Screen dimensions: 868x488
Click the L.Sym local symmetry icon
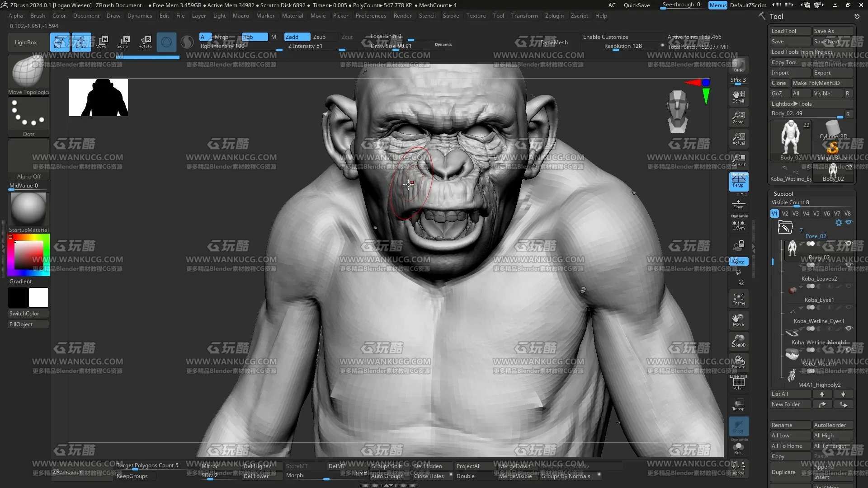(x=738, y=225)
